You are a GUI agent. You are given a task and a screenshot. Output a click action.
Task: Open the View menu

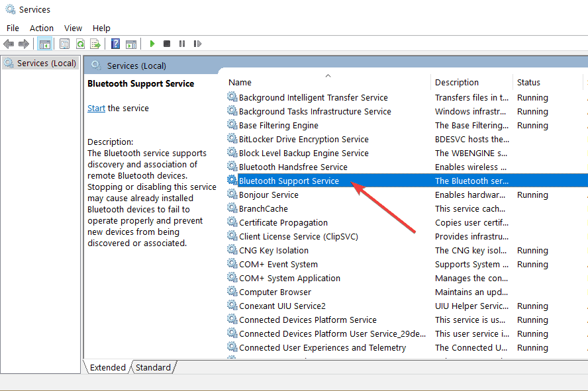tap(73, 28)
